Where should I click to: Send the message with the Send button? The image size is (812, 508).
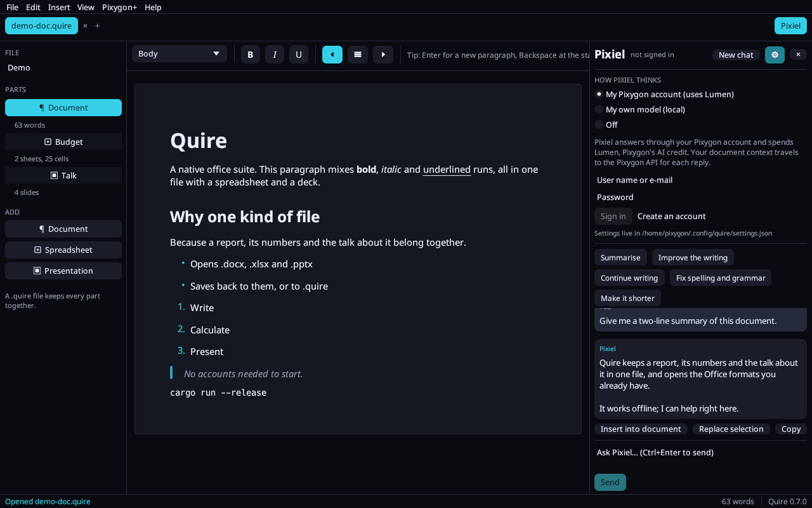tap(610, 482)
